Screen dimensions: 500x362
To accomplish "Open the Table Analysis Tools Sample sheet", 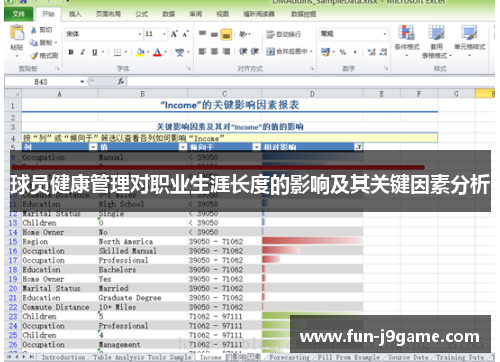I will pyautogui.click(x=142, y=357).
